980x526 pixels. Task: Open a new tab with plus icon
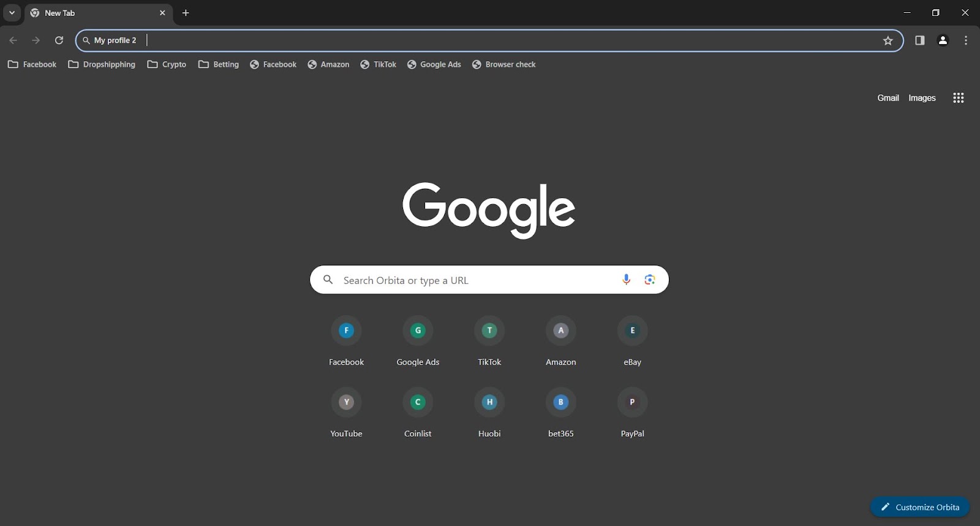pos(186,13)
